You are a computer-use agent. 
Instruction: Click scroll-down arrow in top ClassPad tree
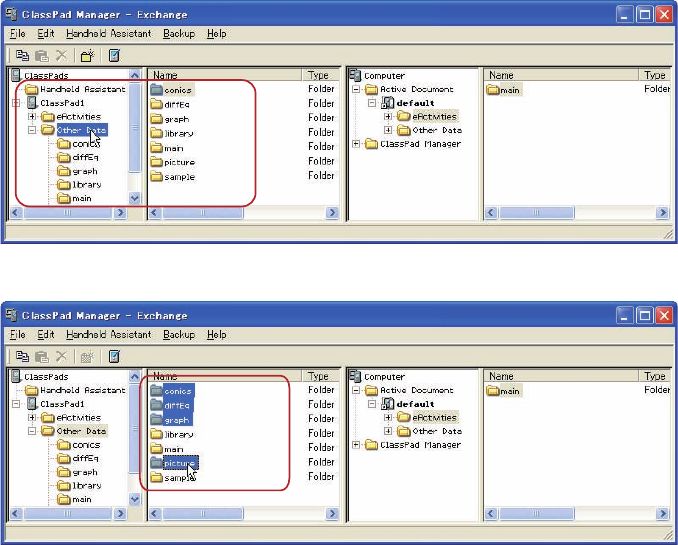click(x=134, y=199)
